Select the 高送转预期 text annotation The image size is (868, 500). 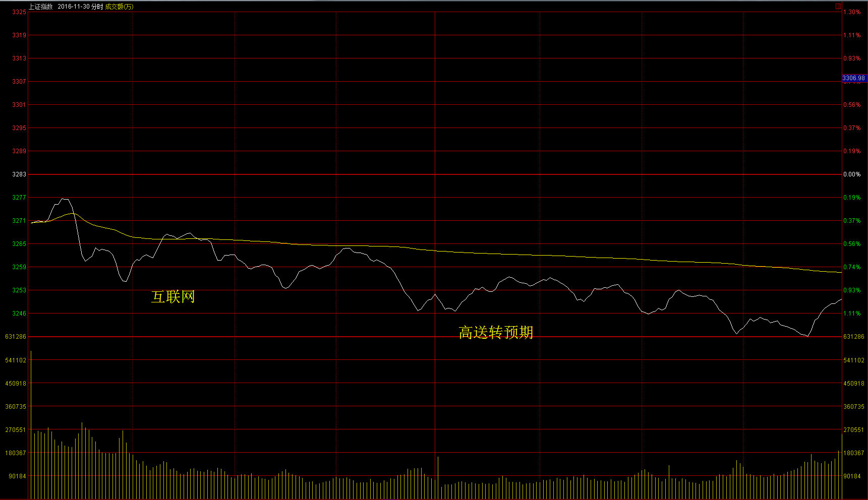tap(496, 333)
